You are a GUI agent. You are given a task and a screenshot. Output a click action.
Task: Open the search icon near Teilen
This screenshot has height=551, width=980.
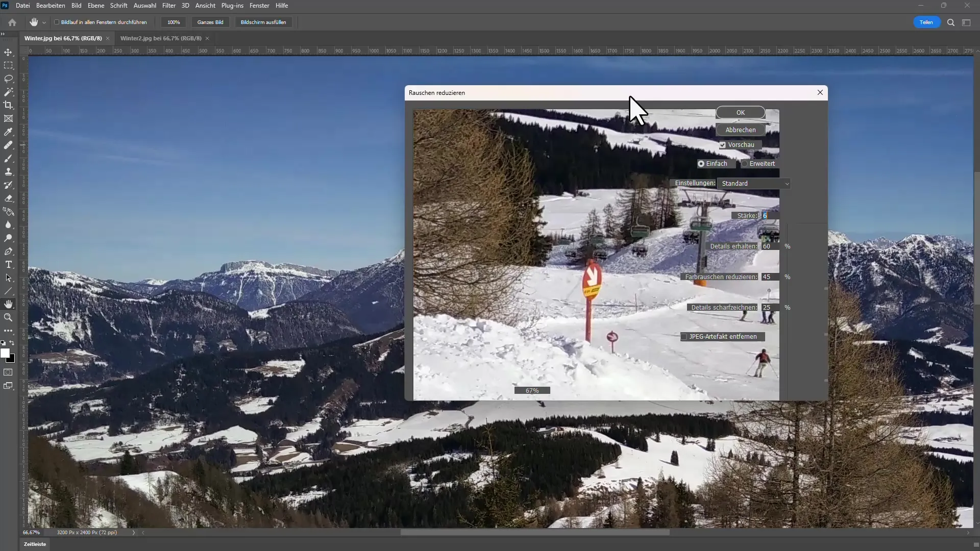point(951,22)
